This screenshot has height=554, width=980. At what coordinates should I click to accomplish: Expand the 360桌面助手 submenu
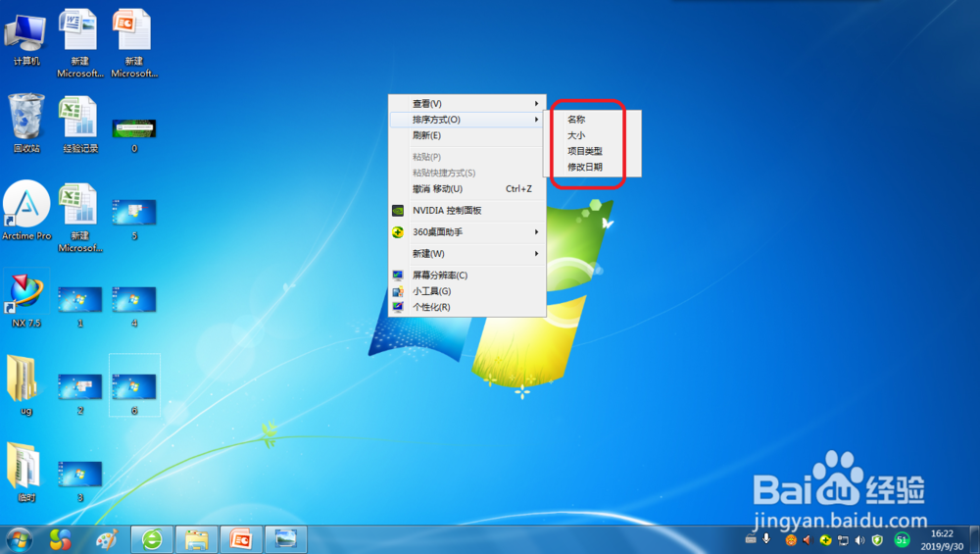coord(466,232)
